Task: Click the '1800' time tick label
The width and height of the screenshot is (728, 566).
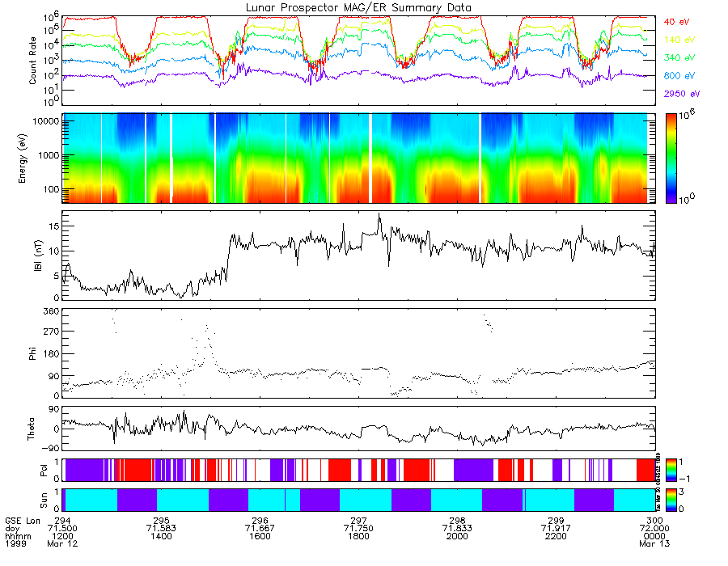Action: pyautogui.click(x=358, y=536)
